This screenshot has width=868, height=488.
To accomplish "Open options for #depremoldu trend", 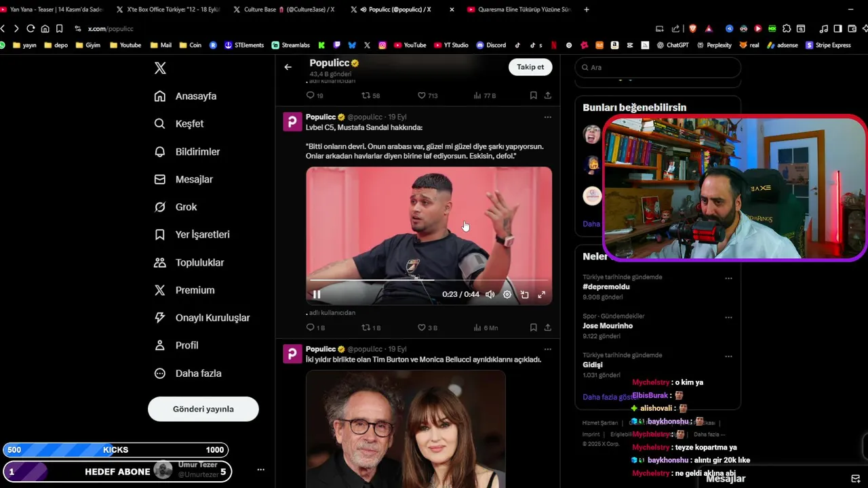I will 728,279.
